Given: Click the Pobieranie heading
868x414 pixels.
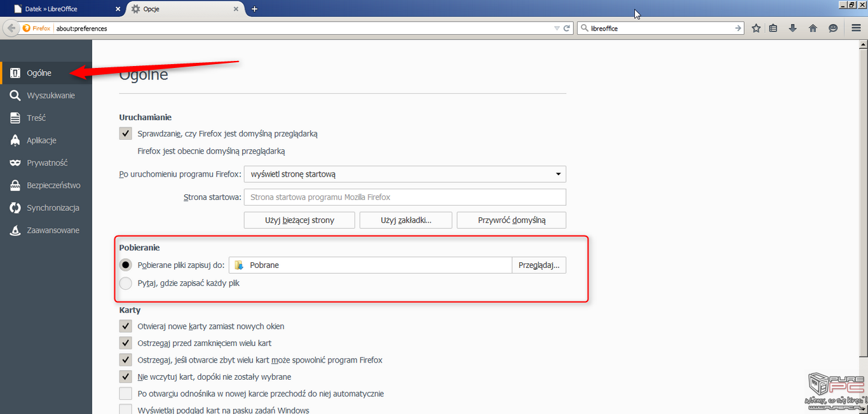Looking at the screenshot, I should (140, 248).
